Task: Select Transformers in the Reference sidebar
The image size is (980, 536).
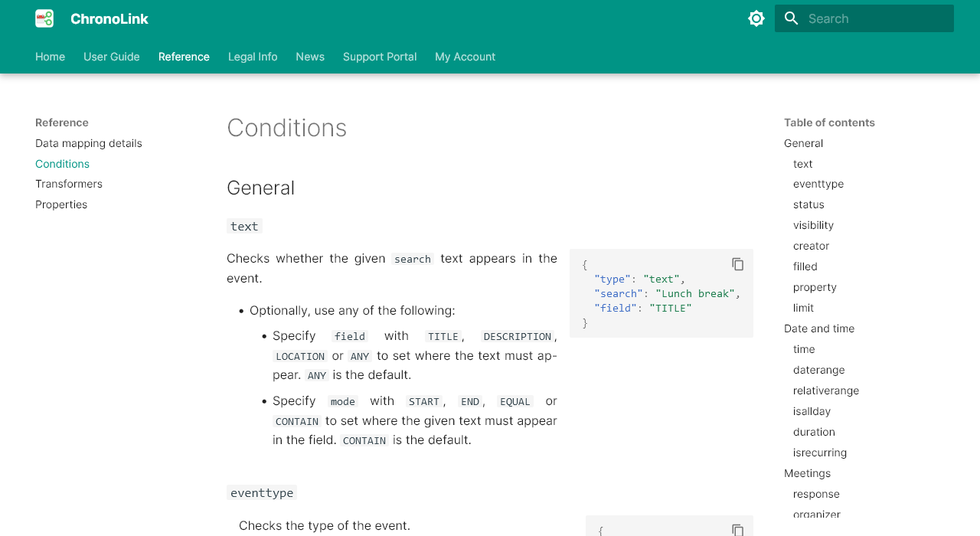Action: pos(69,184)
